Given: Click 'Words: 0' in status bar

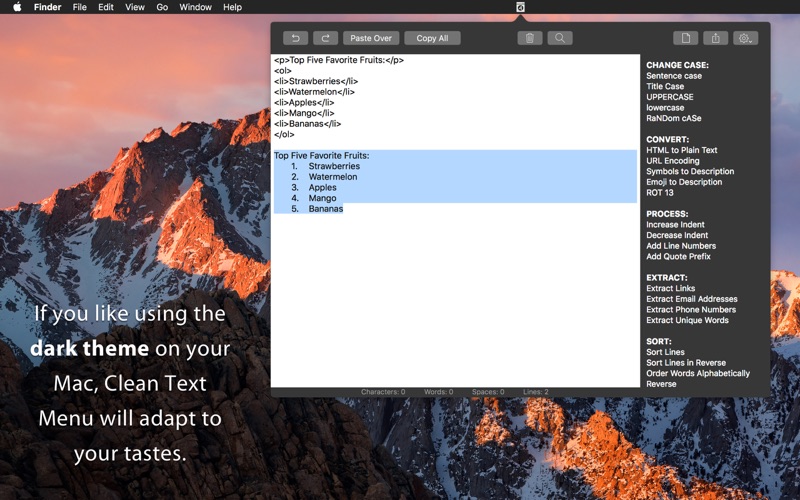Looking at the screenshot, I should coord(438,392).
